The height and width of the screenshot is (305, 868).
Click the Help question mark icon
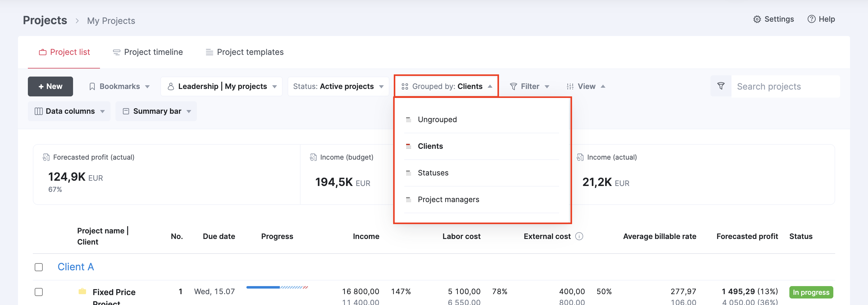(x=811, y=19)
